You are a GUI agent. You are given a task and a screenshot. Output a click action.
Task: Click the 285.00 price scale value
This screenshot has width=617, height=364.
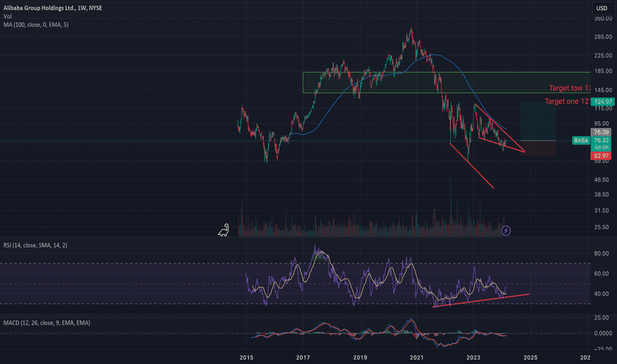pos(603,36)
